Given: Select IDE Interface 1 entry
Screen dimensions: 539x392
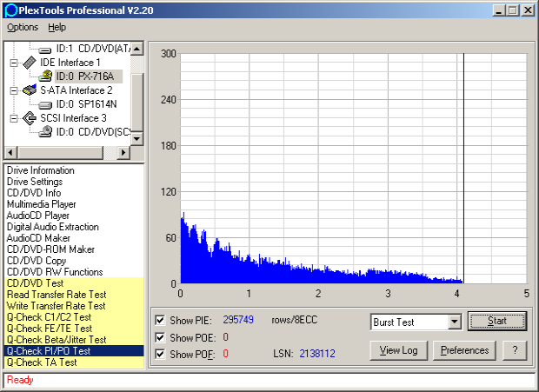Looking at the screenshot, I should [70, 63].
